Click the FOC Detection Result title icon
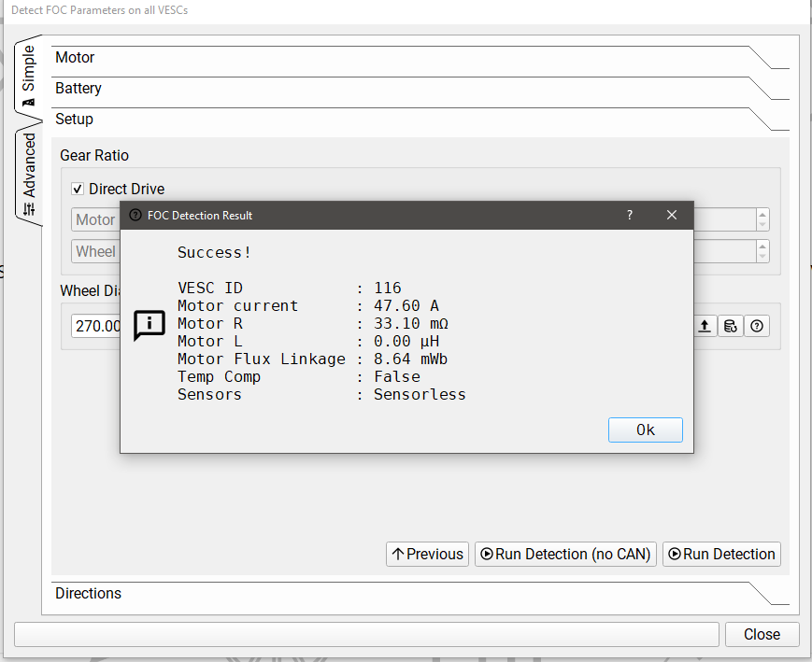This screenshot has width=812, height=662. 135,215
